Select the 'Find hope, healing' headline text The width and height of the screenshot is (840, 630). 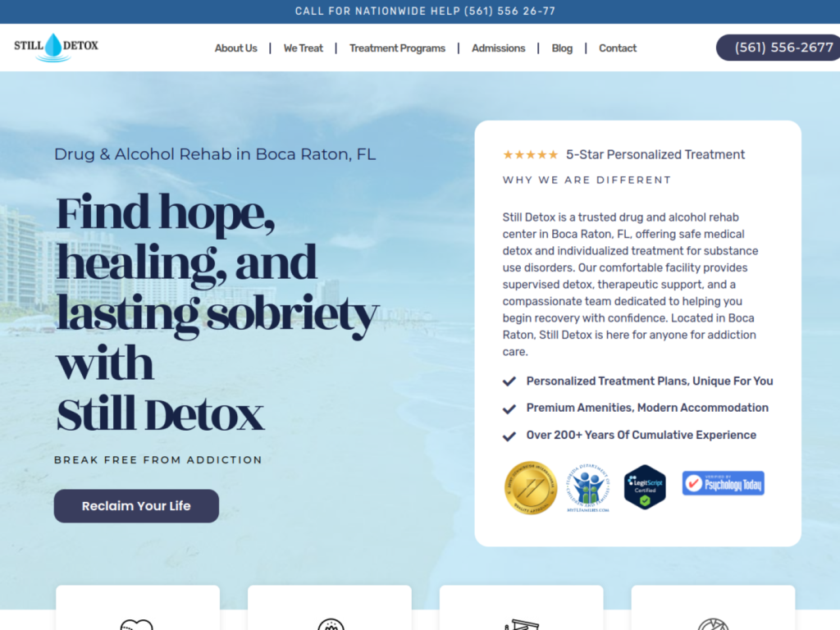point(217,313)
